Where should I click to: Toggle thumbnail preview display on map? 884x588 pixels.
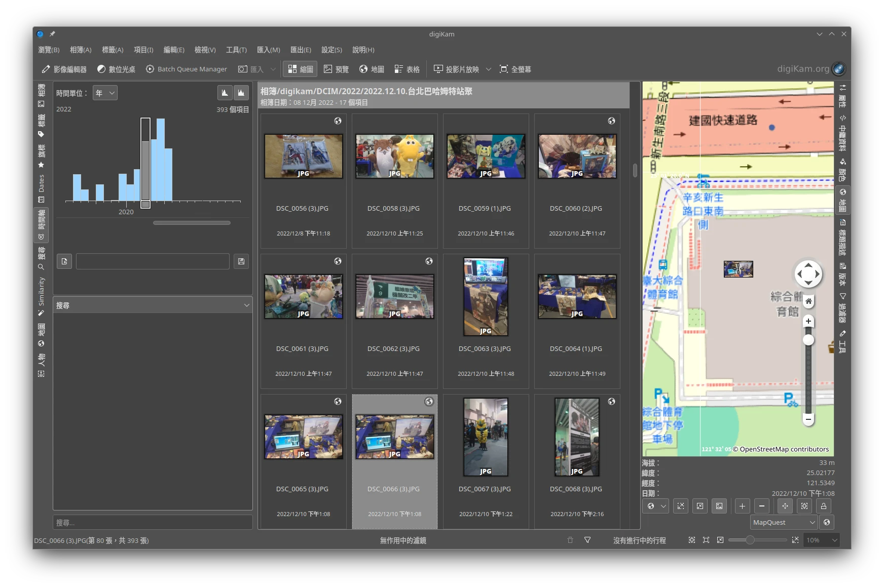coord(719,506)
